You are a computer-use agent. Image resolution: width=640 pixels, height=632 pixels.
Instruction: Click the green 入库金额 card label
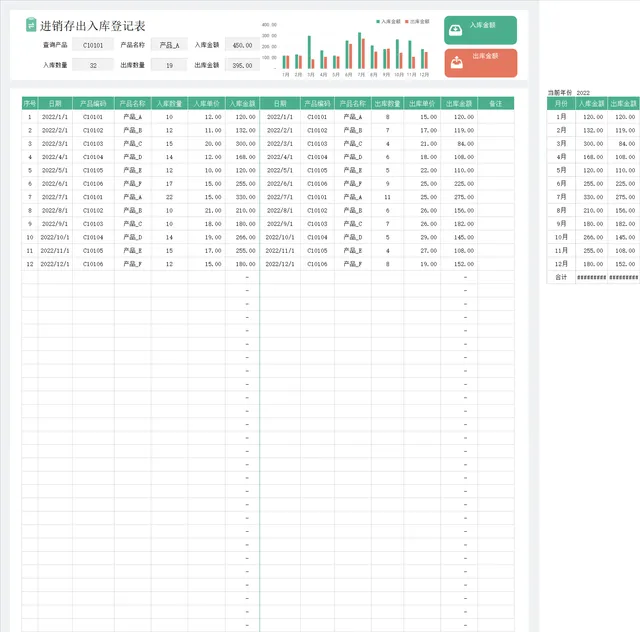point(482,25)
